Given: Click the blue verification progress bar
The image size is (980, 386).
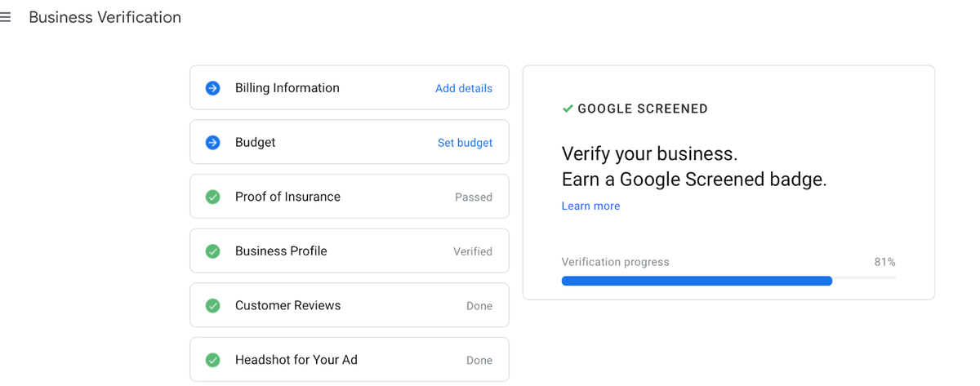Looking at the screenshot, I should (x=697, y=281).
